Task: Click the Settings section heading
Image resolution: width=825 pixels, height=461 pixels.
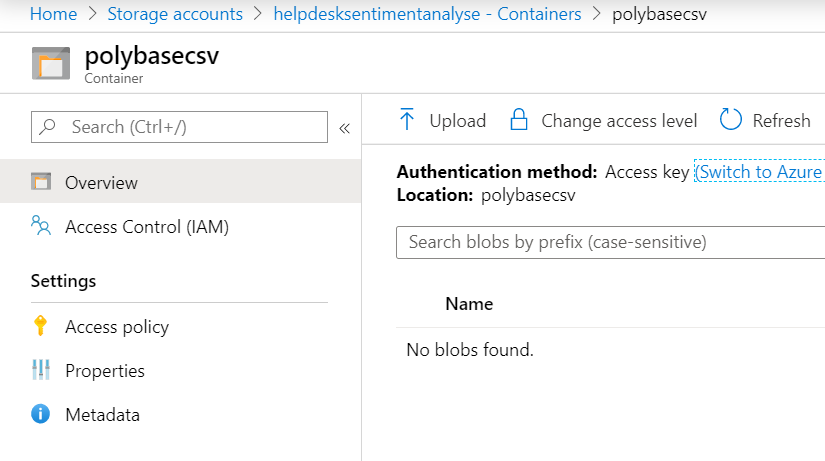Action: [63, 281]
